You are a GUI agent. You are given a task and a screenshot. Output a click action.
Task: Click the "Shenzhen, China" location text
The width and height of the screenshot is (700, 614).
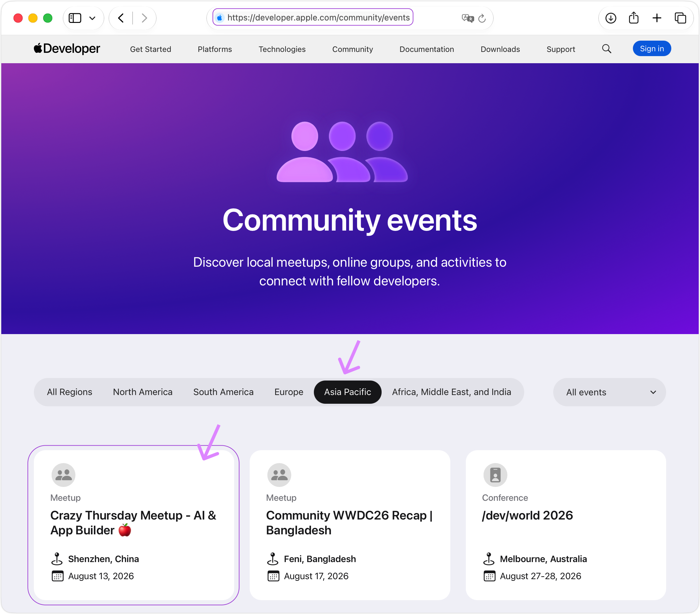[x=104, y=559]
